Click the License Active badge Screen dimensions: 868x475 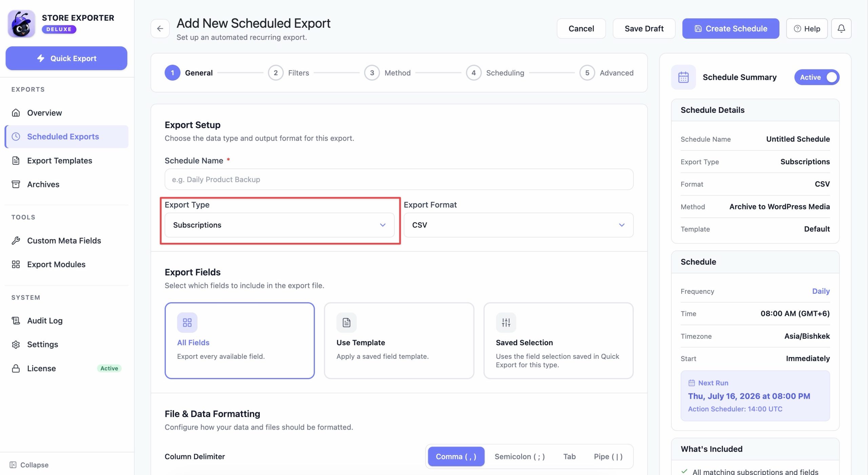coord(109,368)
